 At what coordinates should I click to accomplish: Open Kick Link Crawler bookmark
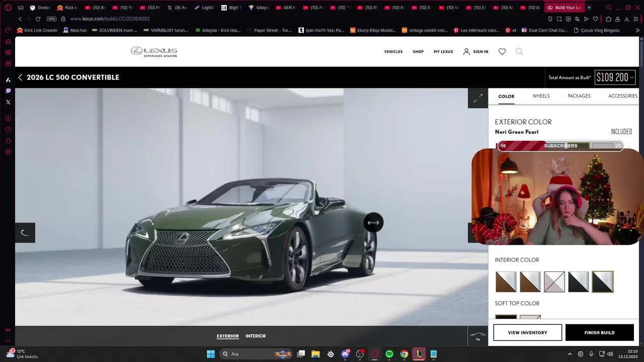point(38,30)
